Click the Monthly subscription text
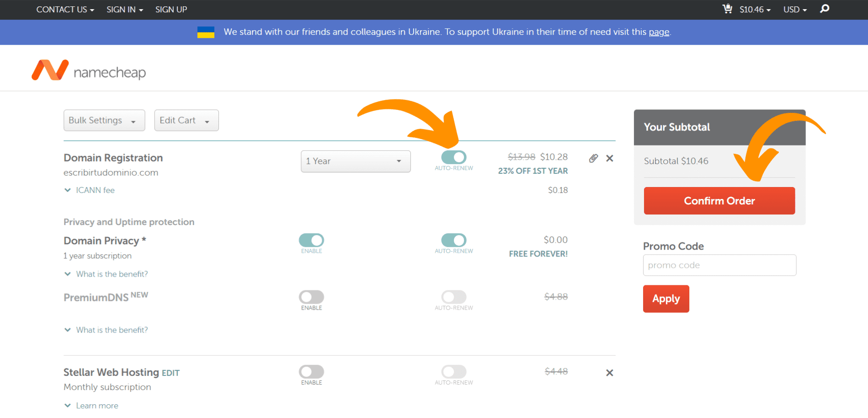Screen dimensions: 868x418 click(x=107, y=387)
